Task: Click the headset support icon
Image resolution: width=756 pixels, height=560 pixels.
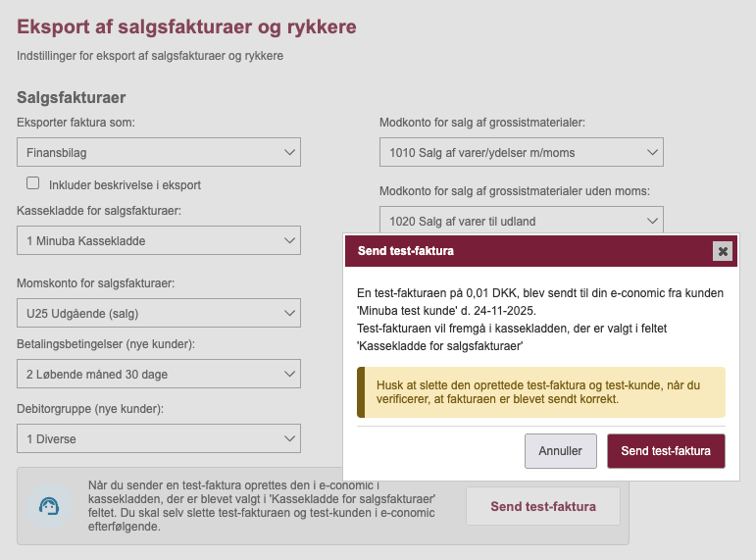Action: tap(48, 506)
